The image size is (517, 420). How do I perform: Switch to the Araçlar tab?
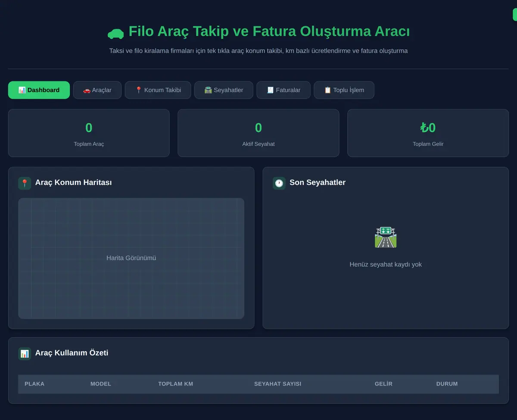(x=97, y=90)
